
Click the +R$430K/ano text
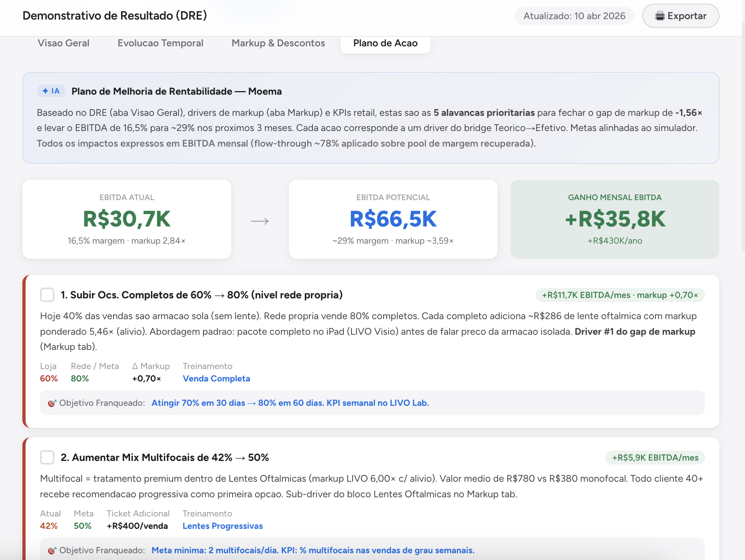click(615, 241)
